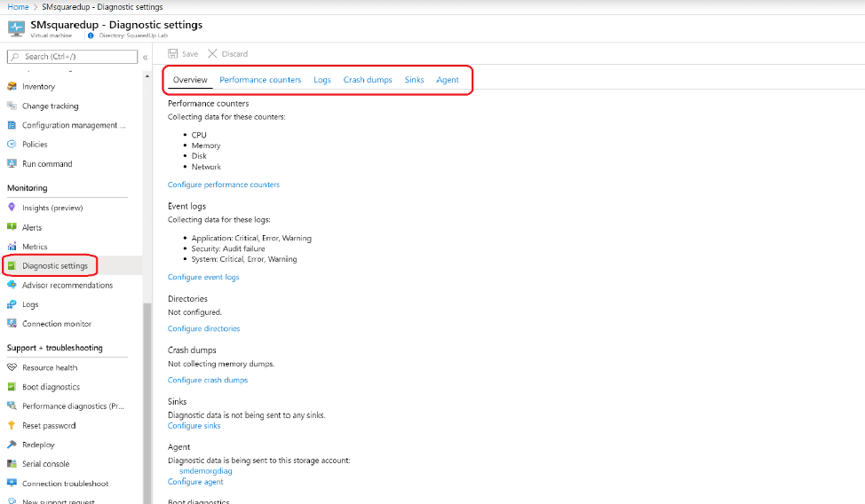Click the Alerts icon

(x=12, y=227)
